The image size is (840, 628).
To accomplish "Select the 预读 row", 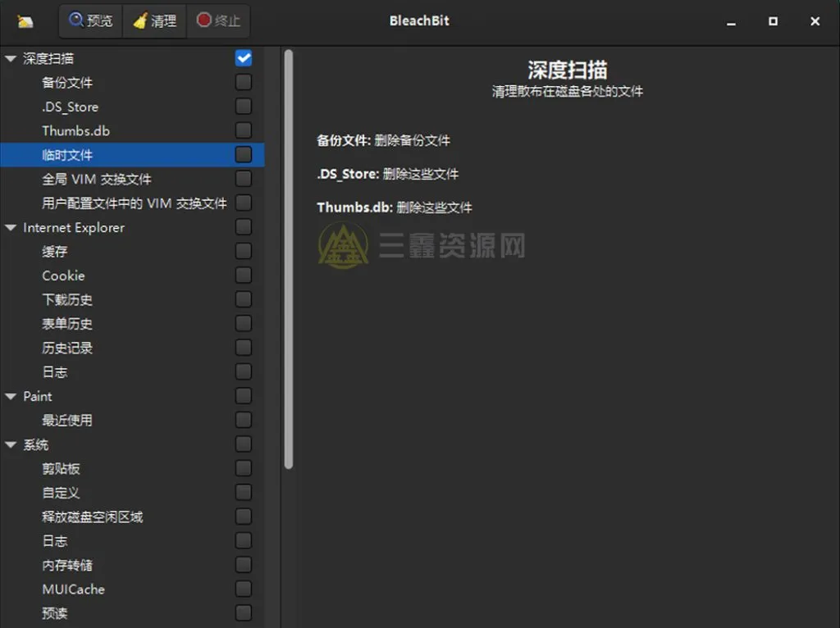I will tap(132, 613).
